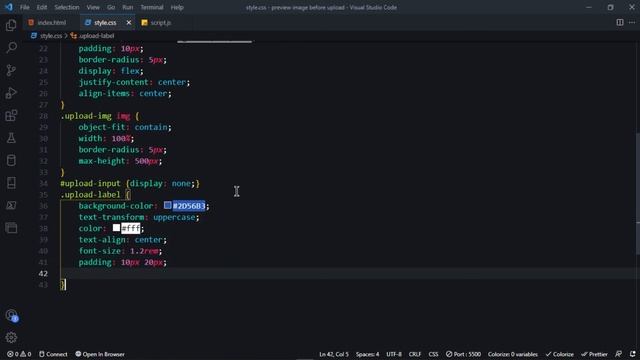
Task: Click the '.upload-img' selector on line 28
Action: (86, 116)
